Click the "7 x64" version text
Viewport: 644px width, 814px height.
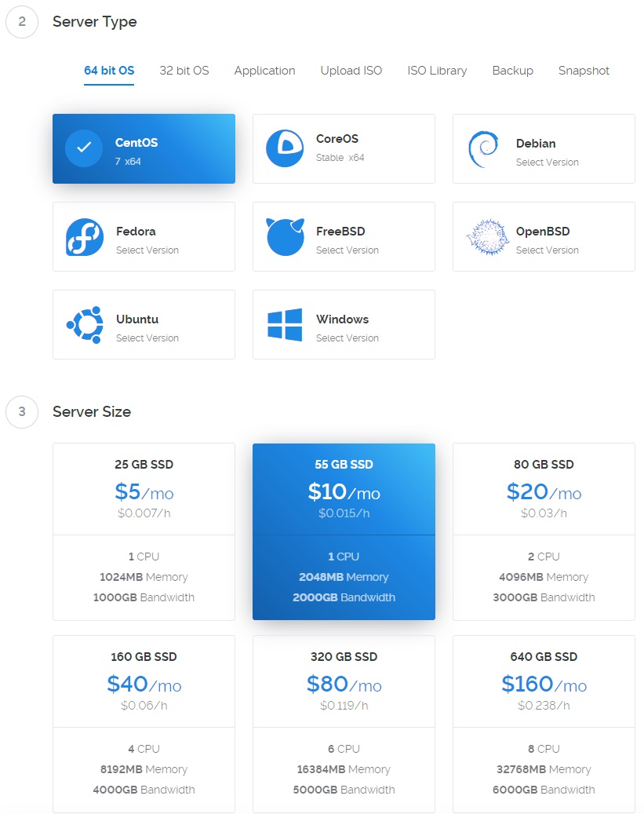[128, 162]
